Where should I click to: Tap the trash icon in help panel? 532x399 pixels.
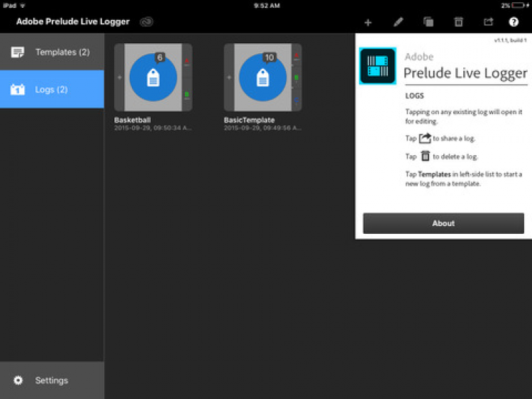click(425, 156)
